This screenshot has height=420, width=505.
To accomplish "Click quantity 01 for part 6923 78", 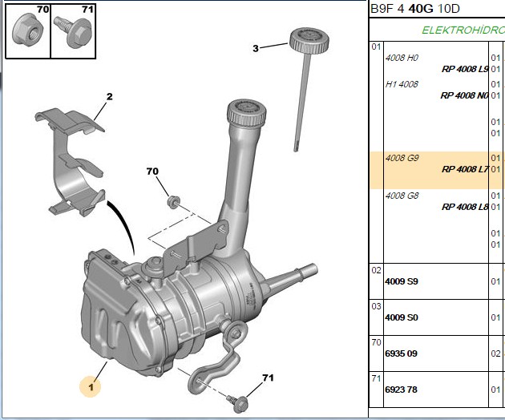I will (x=495, y=390).
